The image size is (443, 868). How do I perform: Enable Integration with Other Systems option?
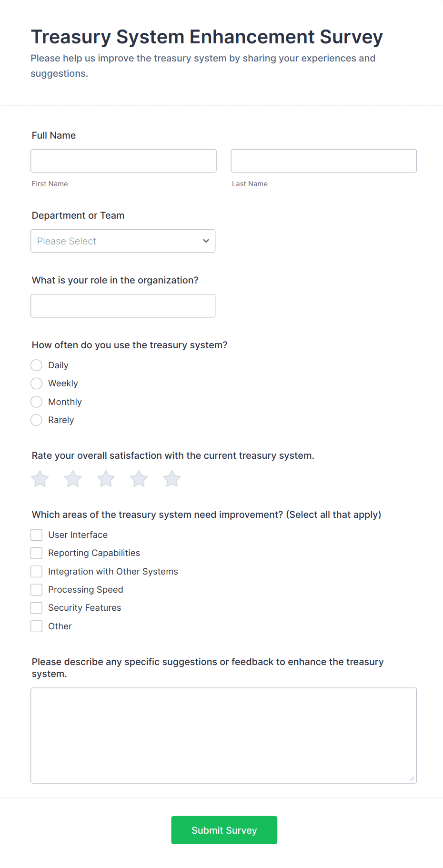click(37, 572)
